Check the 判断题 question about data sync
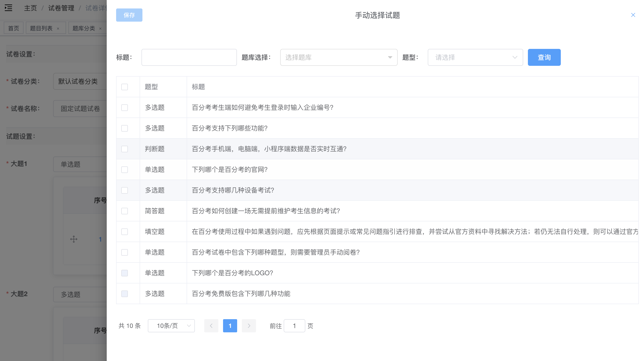 (x=125, y=149)
